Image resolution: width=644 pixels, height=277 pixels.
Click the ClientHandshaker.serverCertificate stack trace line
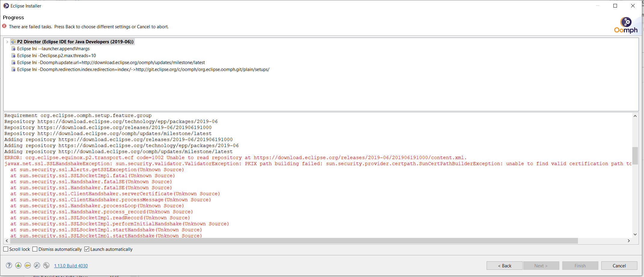(115, 194)
